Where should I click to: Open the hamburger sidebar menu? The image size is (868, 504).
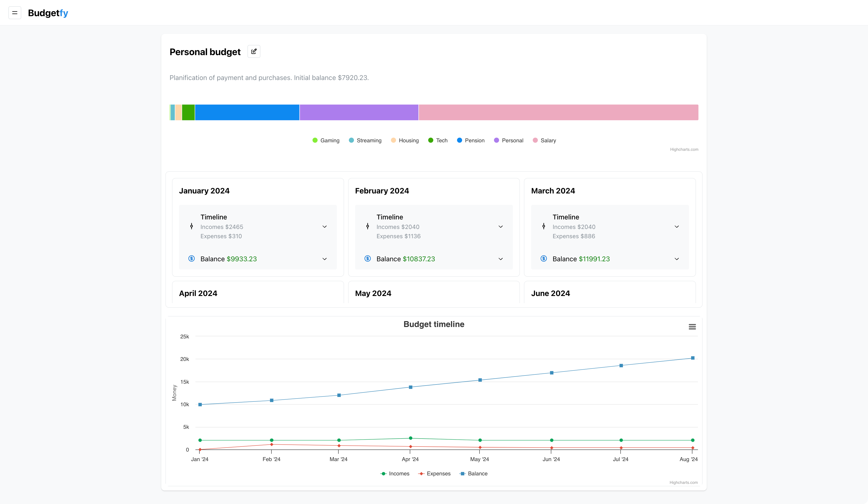(15, 13)
